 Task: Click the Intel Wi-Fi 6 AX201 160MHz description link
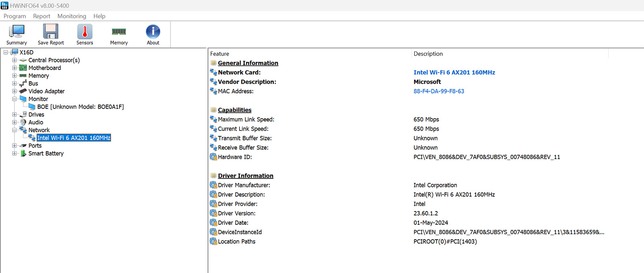click(x=454, y=72)
